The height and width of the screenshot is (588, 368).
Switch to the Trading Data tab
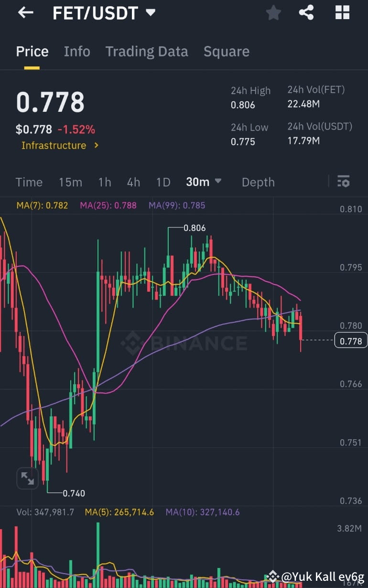[147, 51]
